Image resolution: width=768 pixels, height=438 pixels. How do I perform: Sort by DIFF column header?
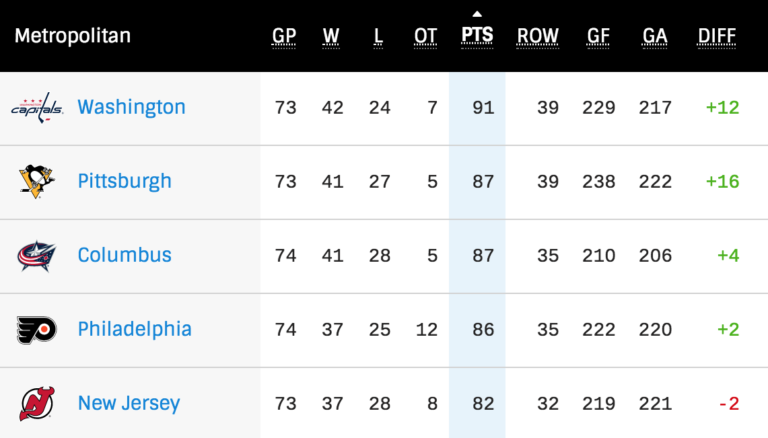point(717,36)
